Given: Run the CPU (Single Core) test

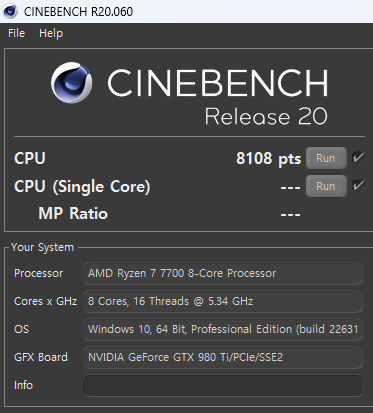Looking at the screenshot, I should 326,186.
